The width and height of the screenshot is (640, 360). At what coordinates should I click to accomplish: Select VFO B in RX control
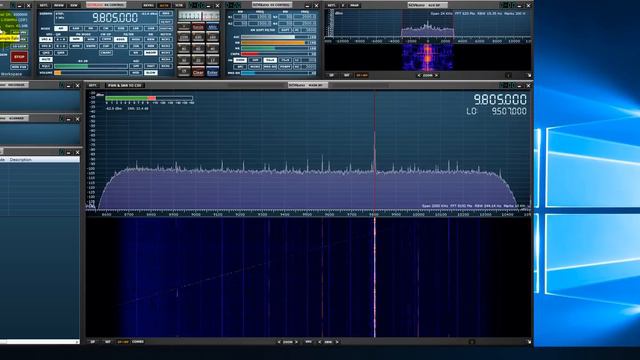tap(46, 46)
